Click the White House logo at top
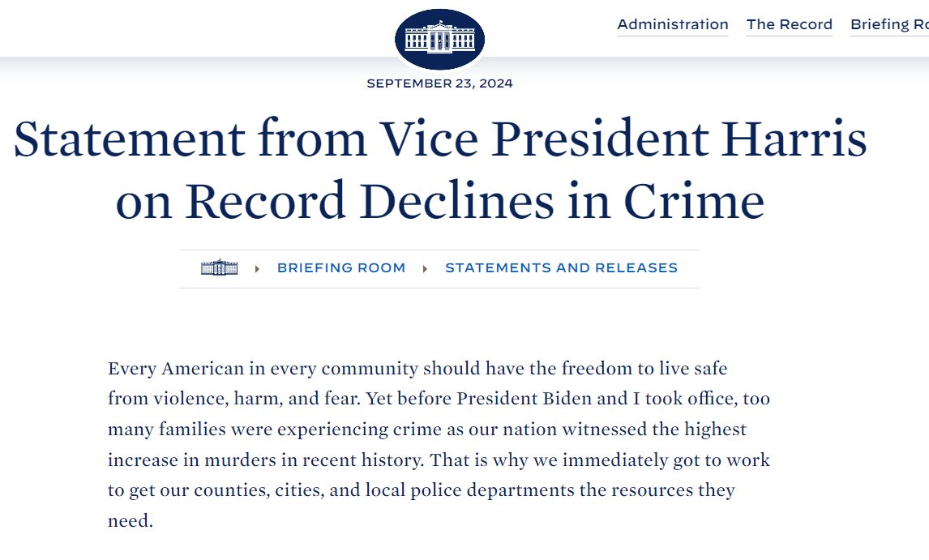 439,39
